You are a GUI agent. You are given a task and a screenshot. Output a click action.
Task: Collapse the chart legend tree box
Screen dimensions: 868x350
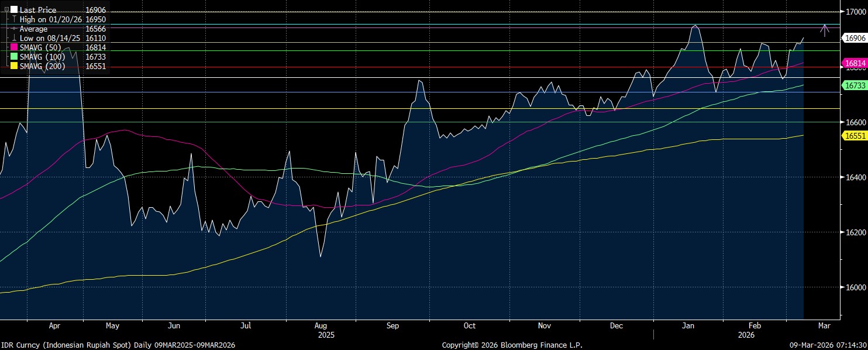[x=6, y=10]
